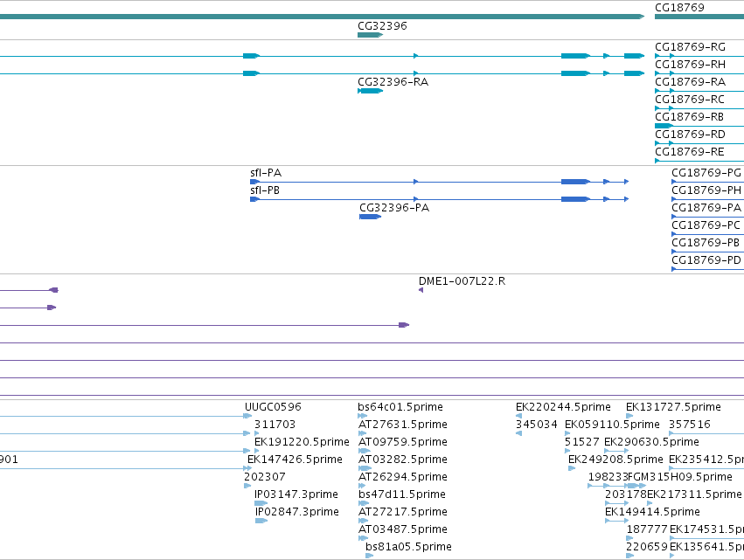Select EK131727.5prime EST

(x=673, y=407)
